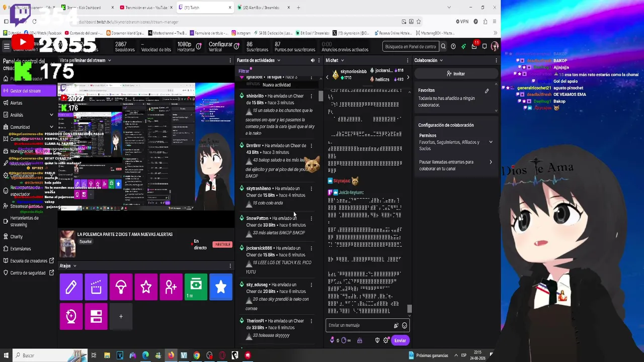The image size is (644, 362).
Task: Edit the Favoritas collaborator list
Action: (487, 91)
